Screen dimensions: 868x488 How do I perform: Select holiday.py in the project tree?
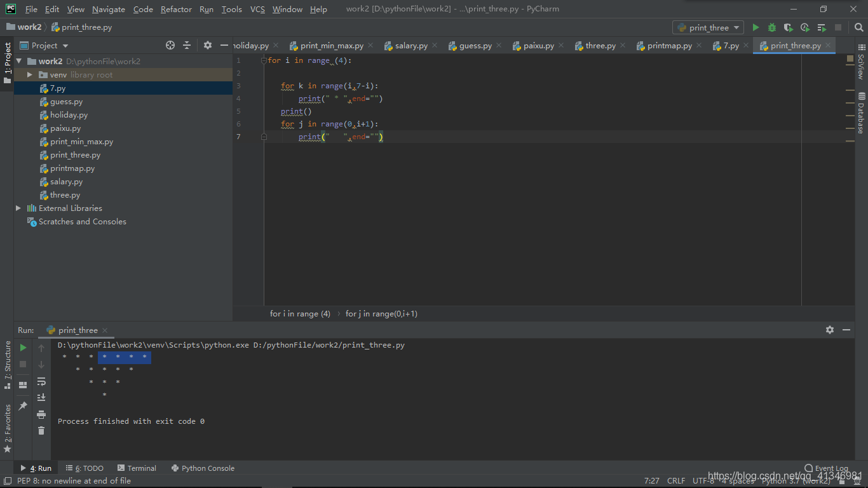(69, 115)
